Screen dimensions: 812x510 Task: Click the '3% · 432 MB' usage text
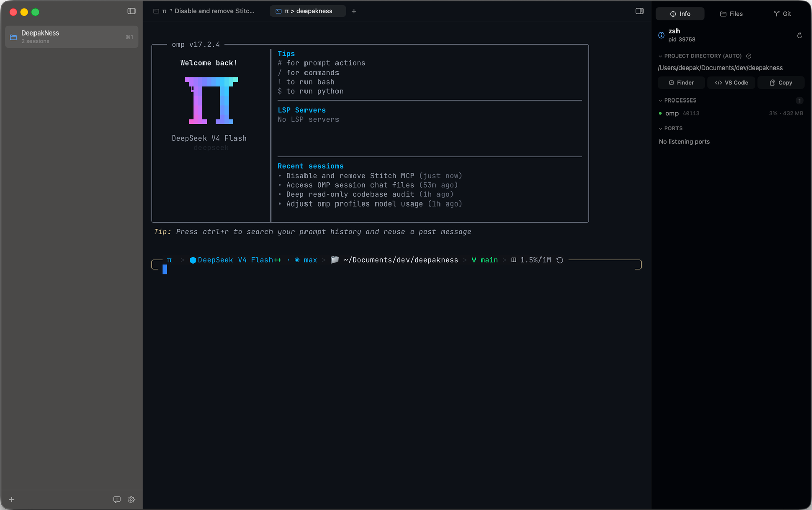786,113
